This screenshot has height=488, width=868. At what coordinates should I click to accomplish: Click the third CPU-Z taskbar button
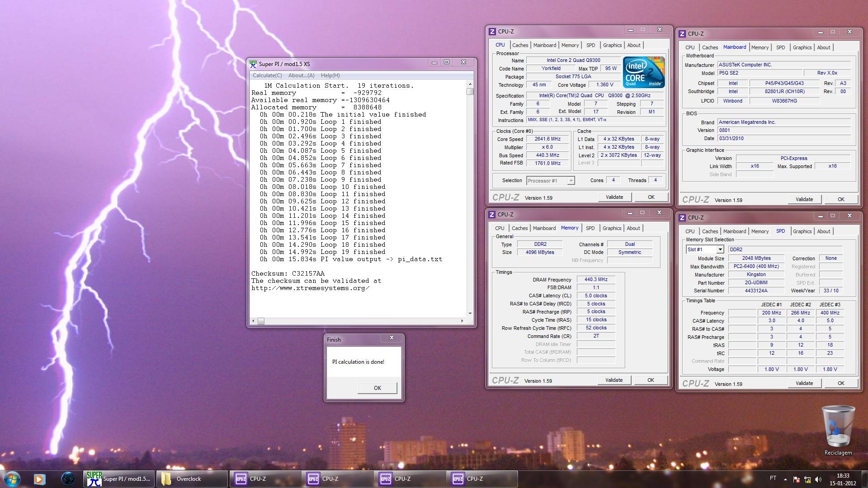[x=410, y=479]
